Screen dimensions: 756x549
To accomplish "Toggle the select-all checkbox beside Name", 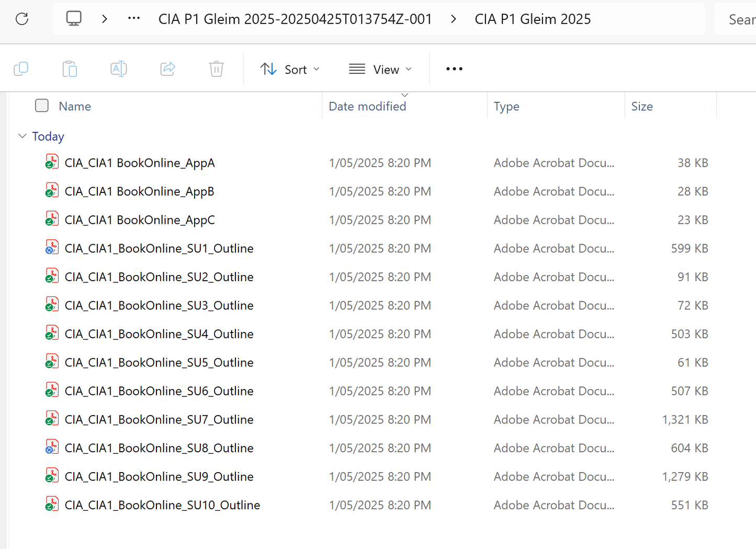I will (42, 106).
